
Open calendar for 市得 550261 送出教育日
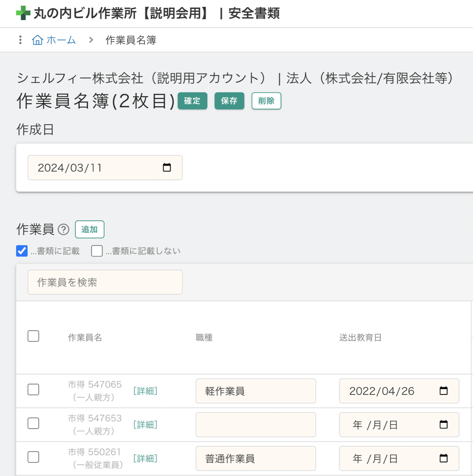(444, 458)
